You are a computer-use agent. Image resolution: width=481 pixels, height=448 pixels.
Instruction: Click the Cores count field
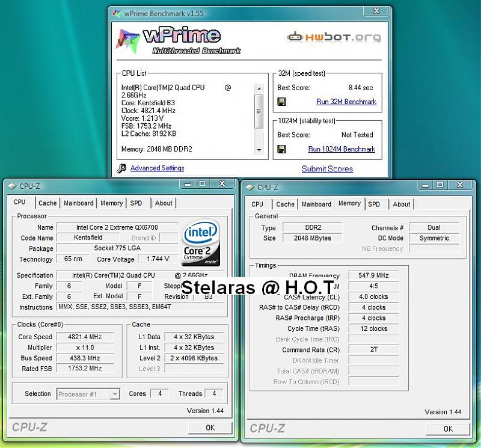point(160,394)
